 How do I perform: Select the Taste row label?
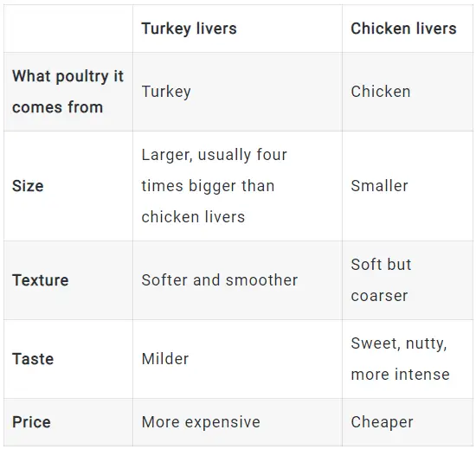(33, 359)
